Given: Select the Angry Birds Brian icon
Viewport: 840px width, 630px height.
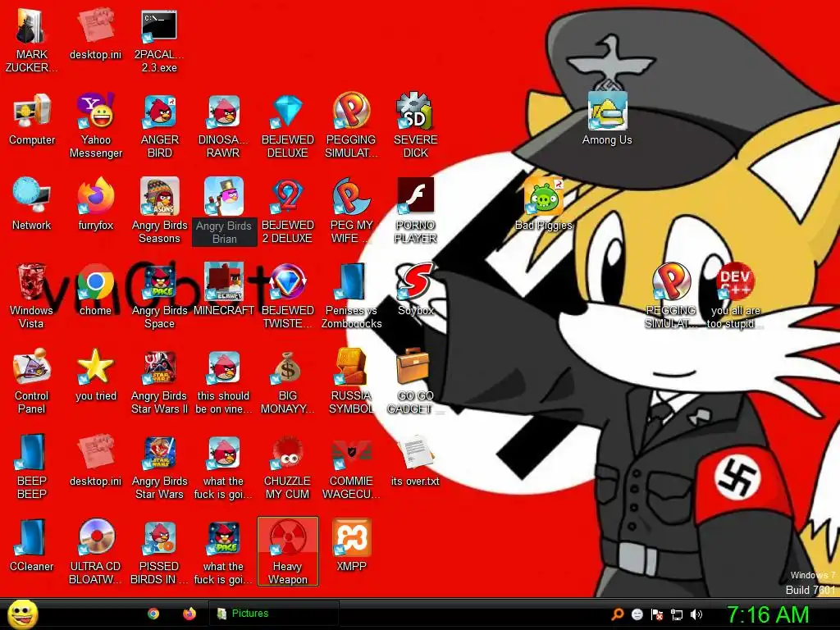Looking at the screenshot, I should click(224, 211).
